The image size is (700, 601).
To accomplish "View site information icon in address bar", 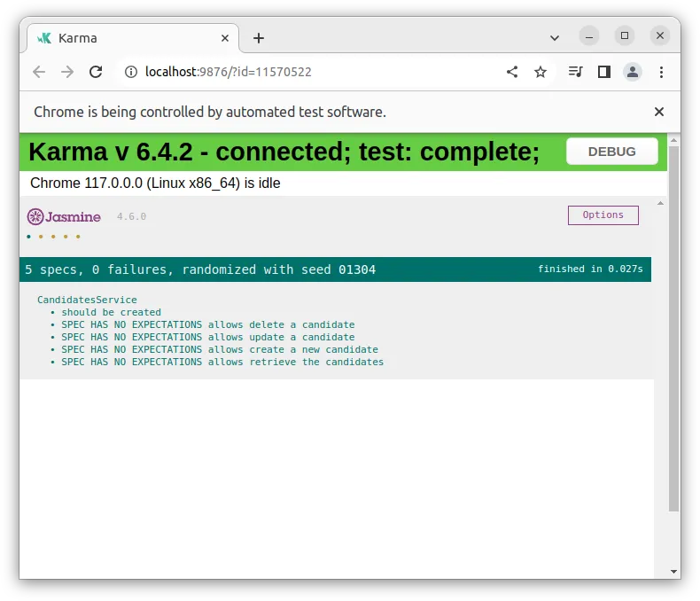I will point(131,72).
